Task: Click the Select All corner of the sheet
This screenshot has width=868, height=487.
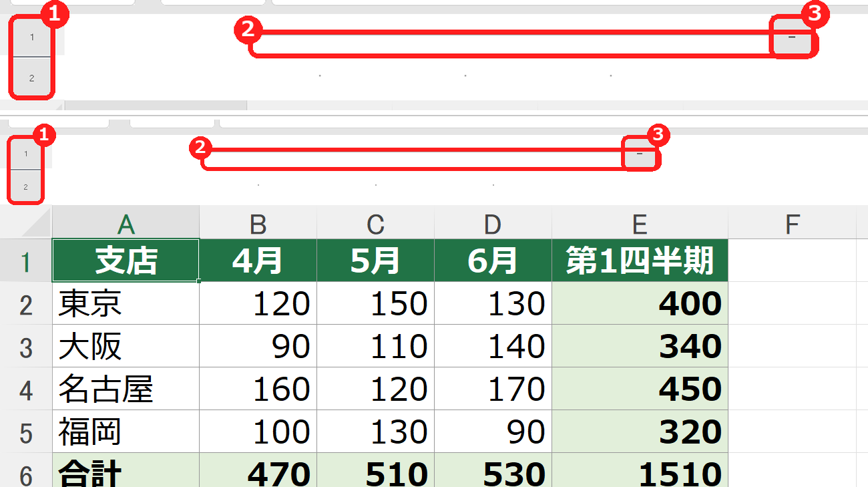Action: tap(26, 222)
